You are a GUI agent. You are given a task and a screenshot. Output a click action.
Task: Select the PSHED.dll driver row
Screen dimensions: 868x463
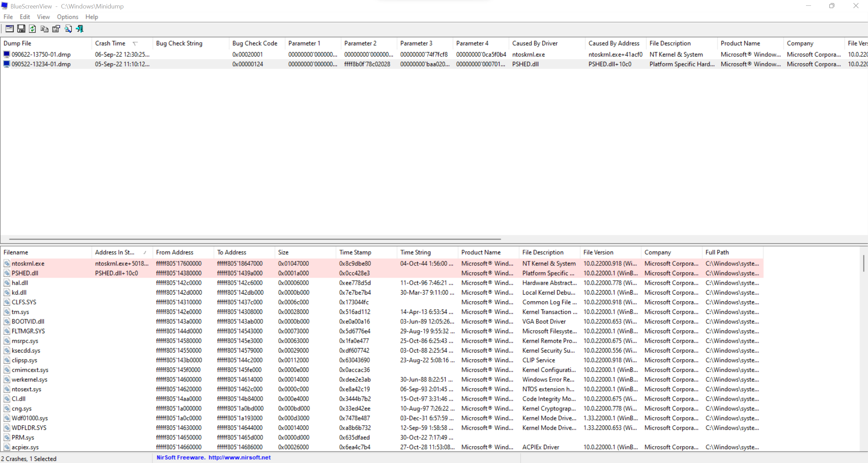(x=25, y=273)
